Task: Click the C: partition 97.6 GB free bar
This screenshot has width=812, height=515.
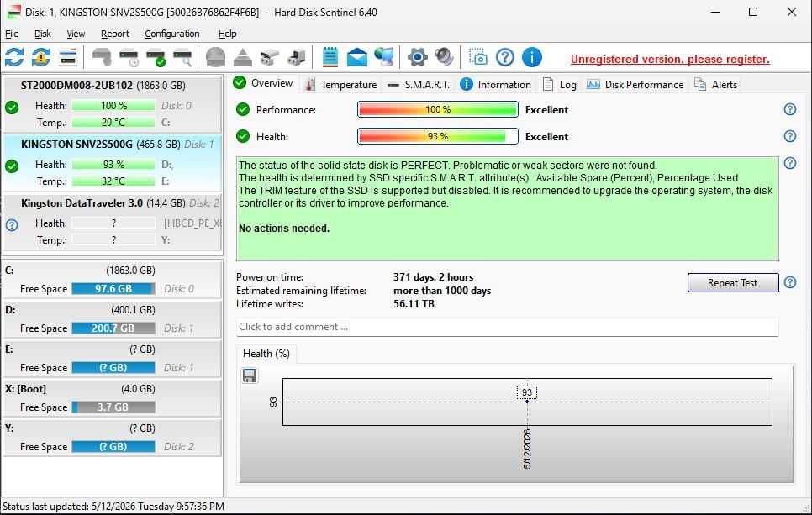Action: [x=113, y=288]
